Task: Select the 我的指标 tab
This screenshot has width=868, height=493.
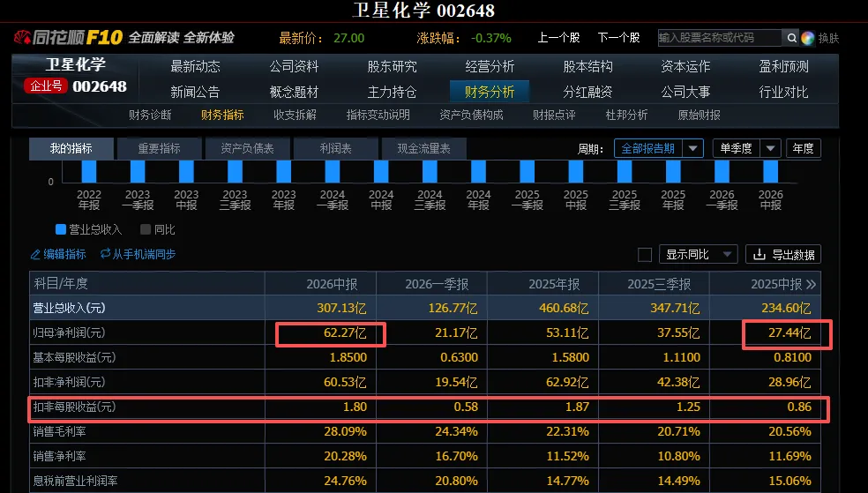Action: click(x=71, y=148)
